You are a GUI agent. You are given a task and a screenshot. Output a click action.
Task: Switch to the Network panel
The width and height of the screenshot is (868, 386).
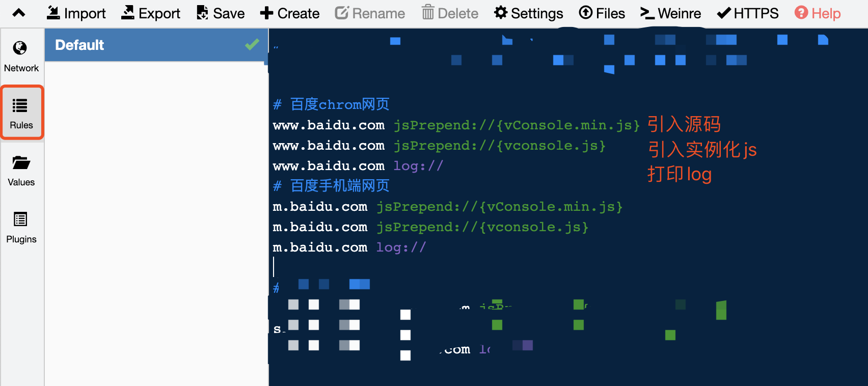21,55
